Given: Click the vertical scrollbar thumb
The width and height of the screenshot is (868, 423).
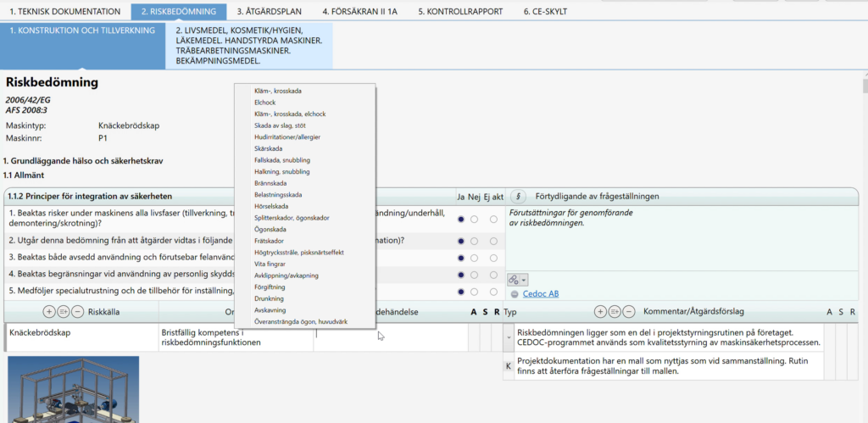Looking at the screenshot, I should click(864, 87).
